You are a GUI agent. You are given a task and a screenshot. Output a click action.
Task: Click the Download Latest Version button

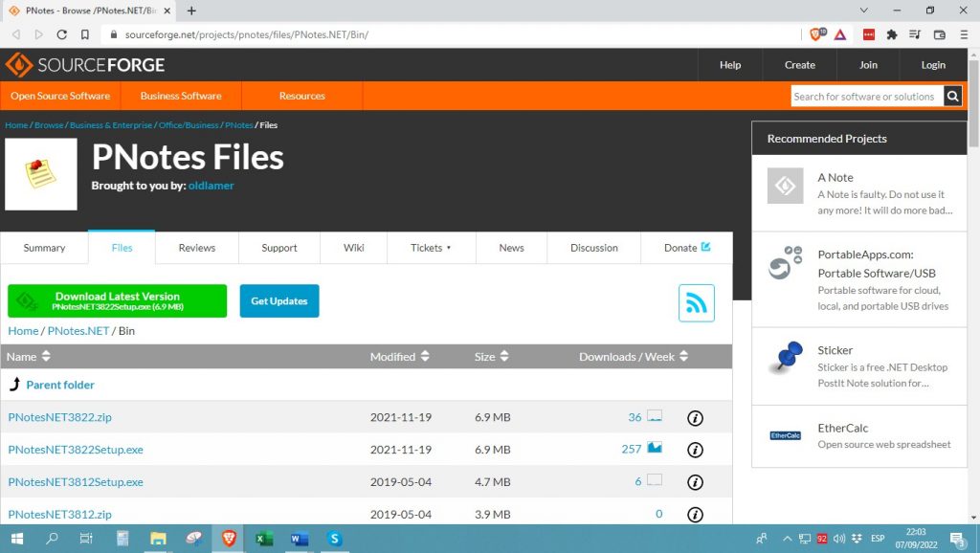pos(117,300)
